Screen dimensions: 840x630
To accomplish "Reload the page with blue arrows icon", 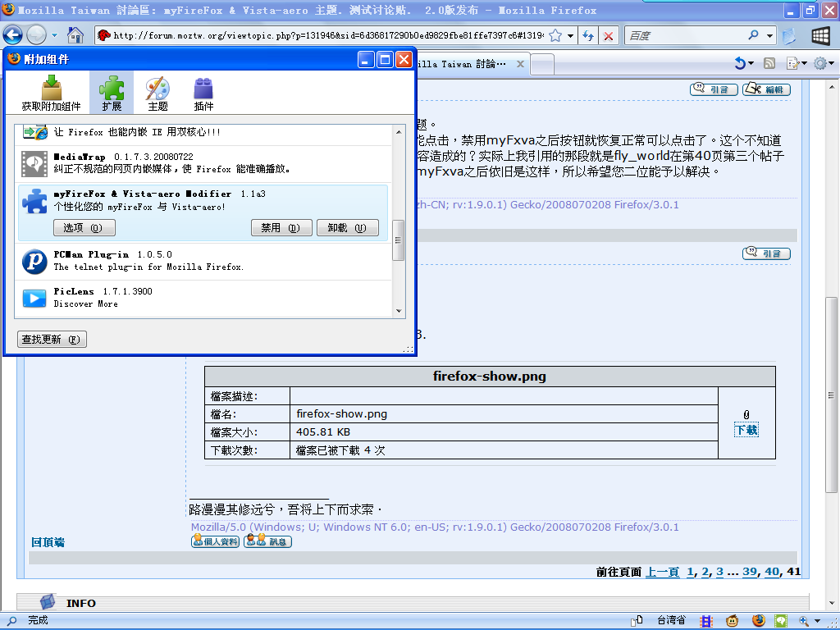I will pos(588,35).
